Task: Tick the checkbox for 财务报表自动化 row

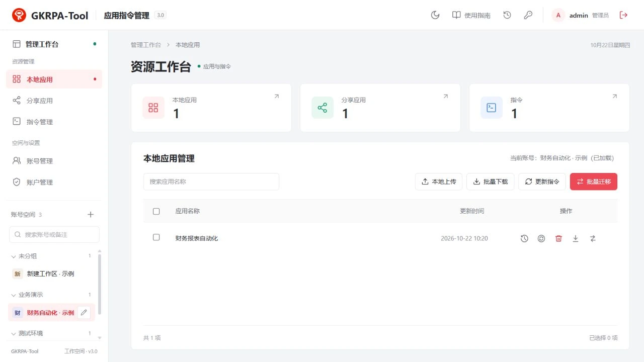Action: point(156,237)
